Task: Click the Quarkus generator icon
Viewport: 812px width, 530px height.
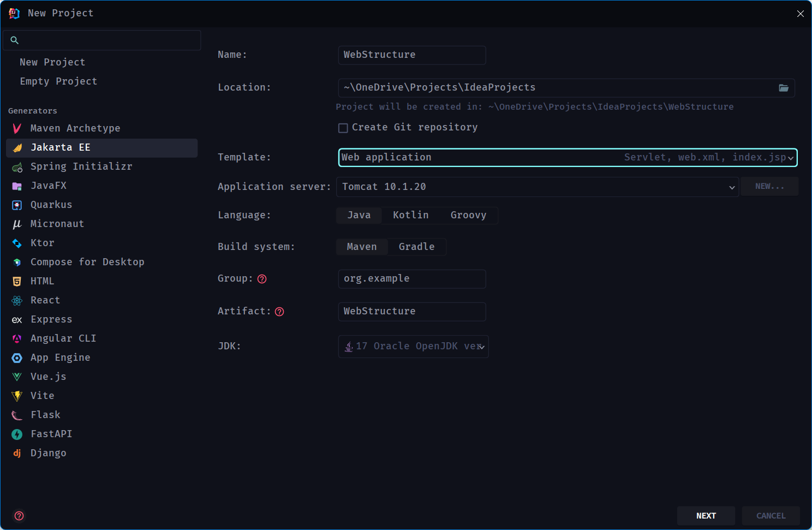Action: click(17, 205)
